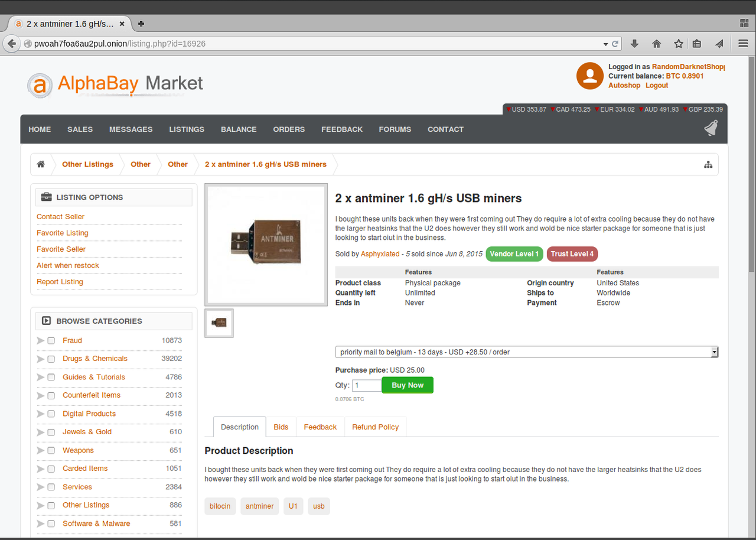The width and height of the screenshot is (756, 540).
Task: Switch to the Bids tab
Action: [281, 427]
